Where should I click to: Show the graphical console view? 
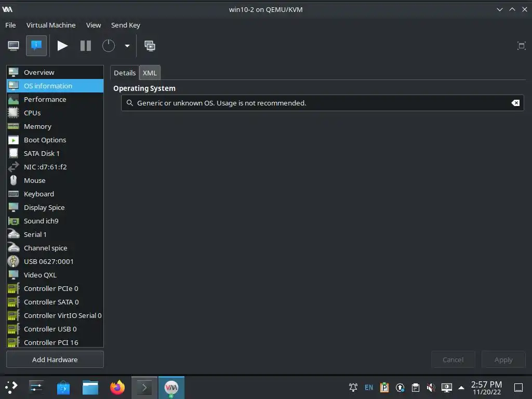(x=14, y=46)
